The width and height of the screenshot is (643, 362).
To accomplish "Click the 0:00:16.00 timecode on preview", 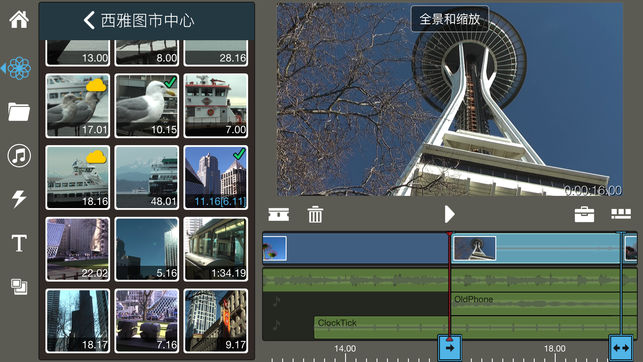I will click(x=593, y=190).
